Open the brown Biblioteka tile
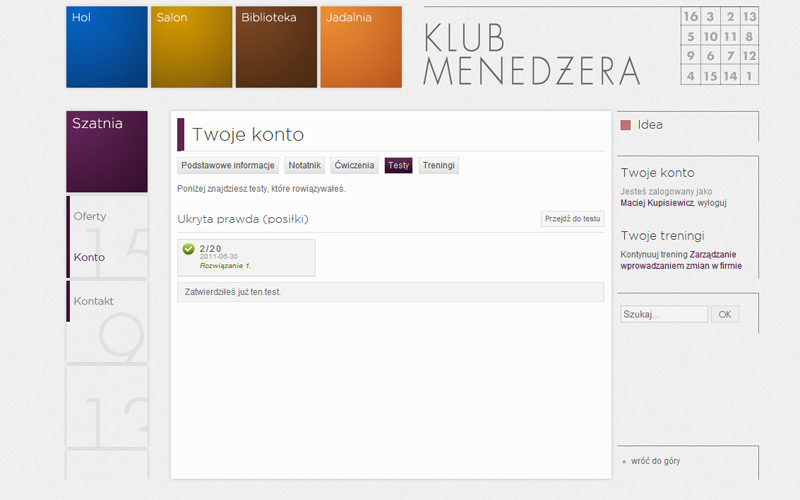Viewport: 800px width, 500px height. click(276, 47)
